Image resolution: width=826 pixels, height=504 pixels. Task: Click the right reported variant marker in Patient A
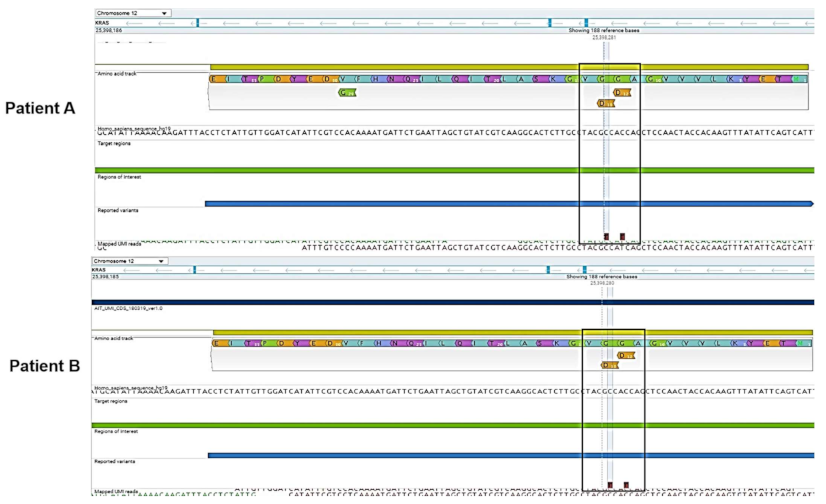tap(622, 236)
